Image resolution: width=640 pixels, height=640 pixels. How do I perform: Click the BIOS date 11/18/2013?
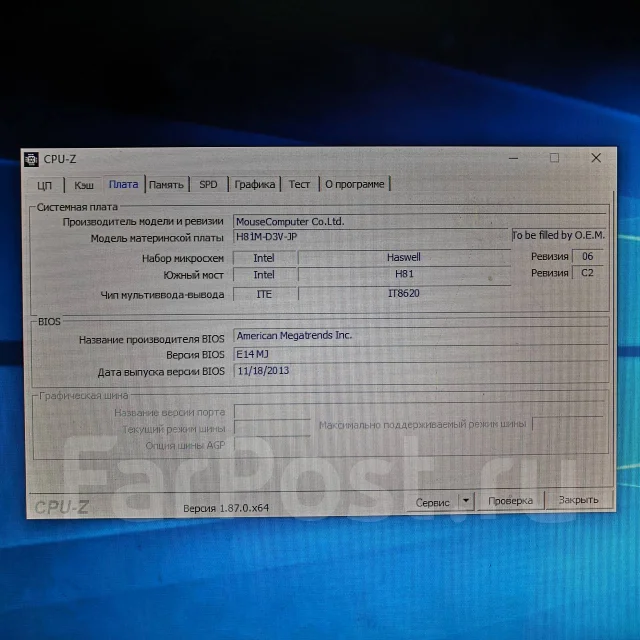coord(420,371)
